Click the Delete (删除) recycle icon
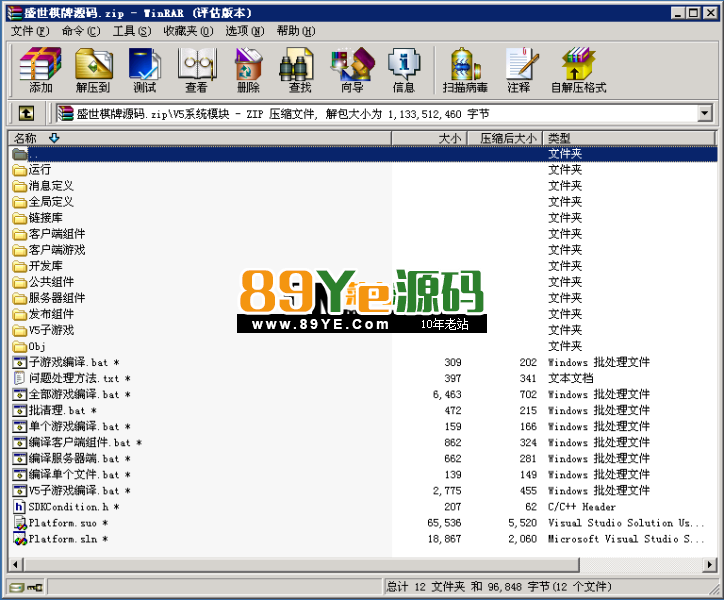Image resolution: width=724 pixels, height=600 pixels. click(248, 70)
